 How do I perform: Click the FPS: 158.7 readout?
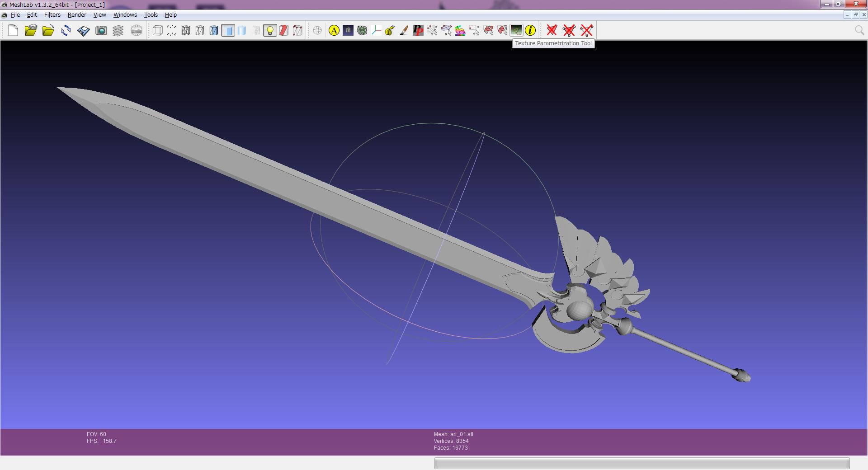[102, 441]
